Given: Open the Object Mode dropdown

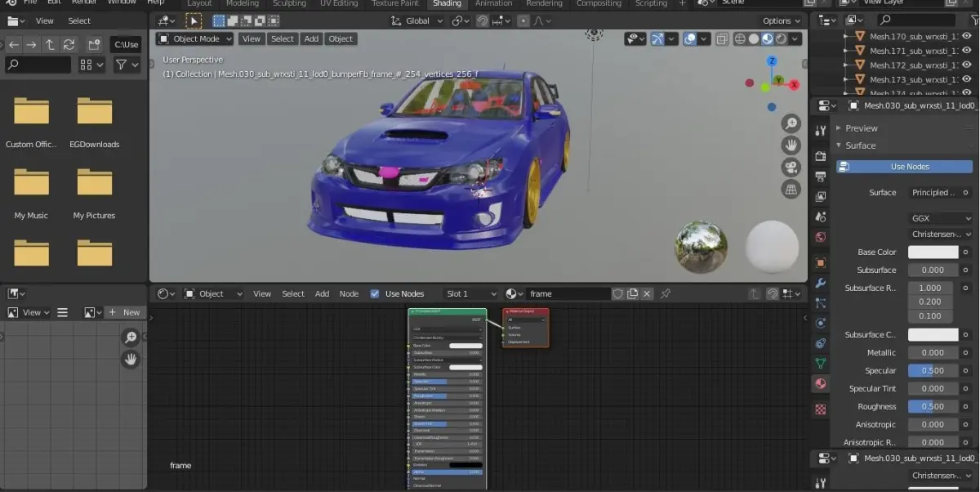Looking at the screenshot, I should tap(194, 38).
